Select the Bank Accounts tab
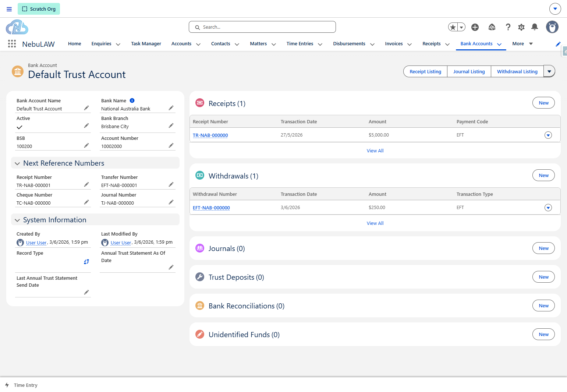The image size is (567, 392). coord(476,43)
